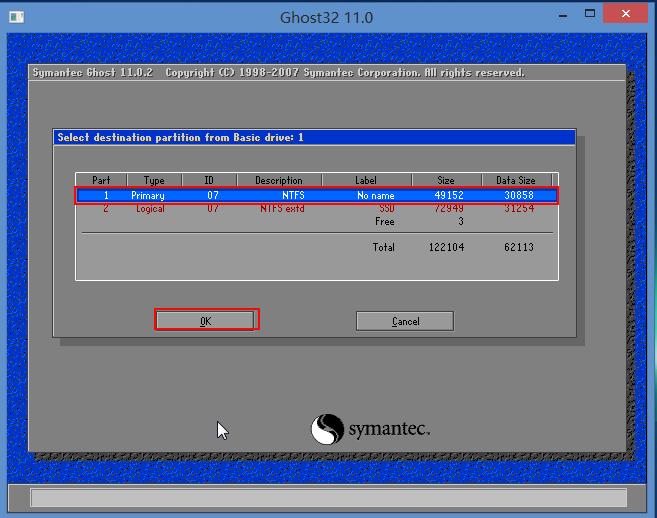Image resolution: width=657 pixels, height=518 pixels.
Task: Click the Data Size column header
Action: point(516,180)
